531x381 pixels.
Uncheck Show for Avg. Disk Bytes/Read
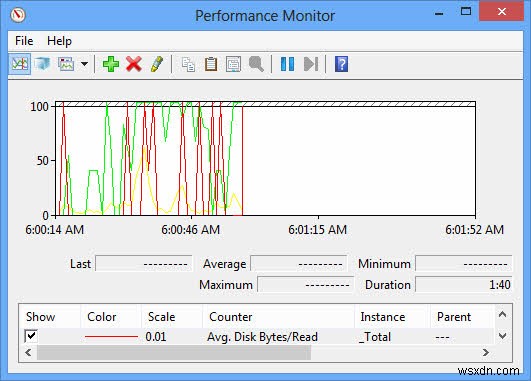coord(31,336)
